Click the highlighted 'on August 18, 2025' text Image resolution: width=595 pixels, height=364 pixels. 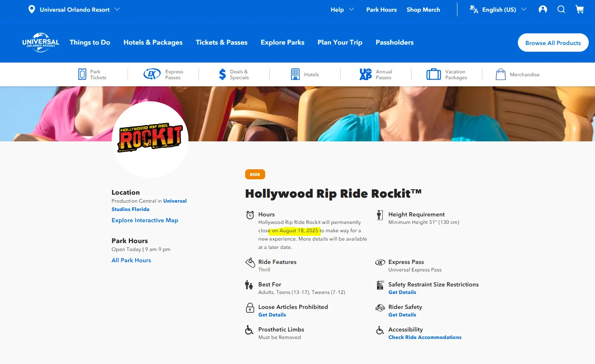[x=295, y=231]
